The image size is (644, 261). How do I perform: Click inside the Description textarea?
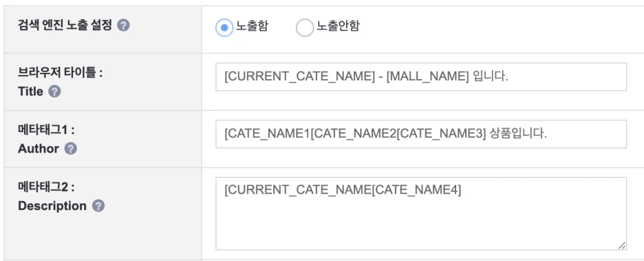421,214
